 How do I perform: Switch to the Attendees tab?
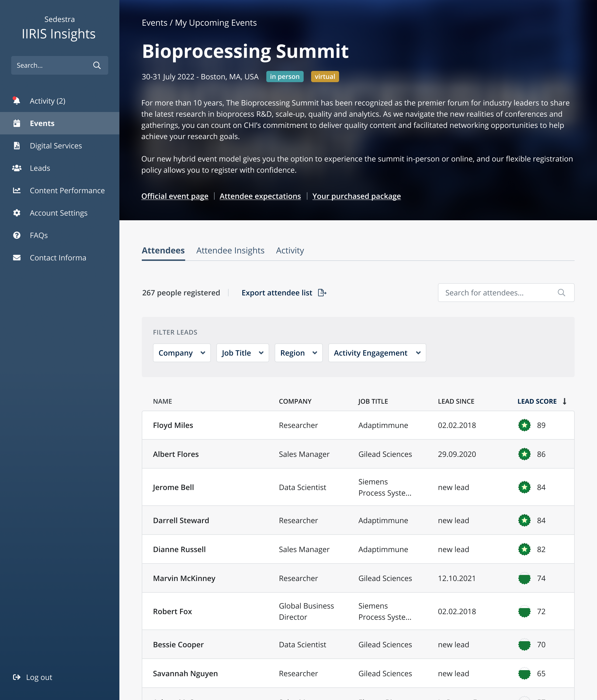163,250
